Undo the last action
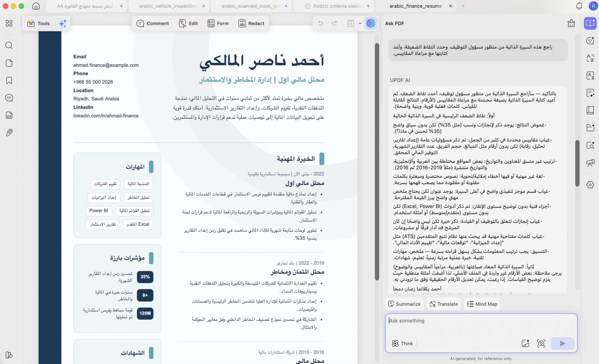Image resolution: width=599 pixels, height=364 pixels. pyautogui.click(x=320, y=23)
